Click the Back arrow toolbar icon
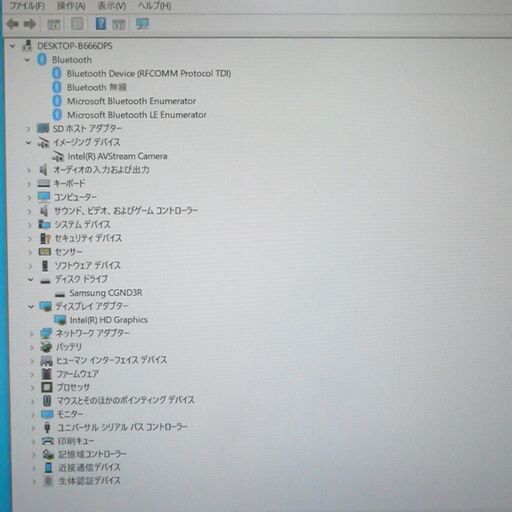512x512 pixels. 13,24
